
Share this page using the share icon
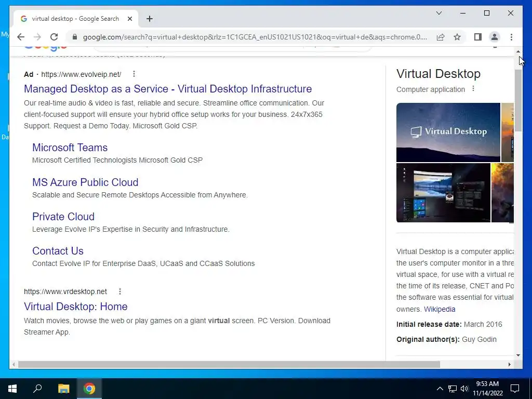[441, 37]
